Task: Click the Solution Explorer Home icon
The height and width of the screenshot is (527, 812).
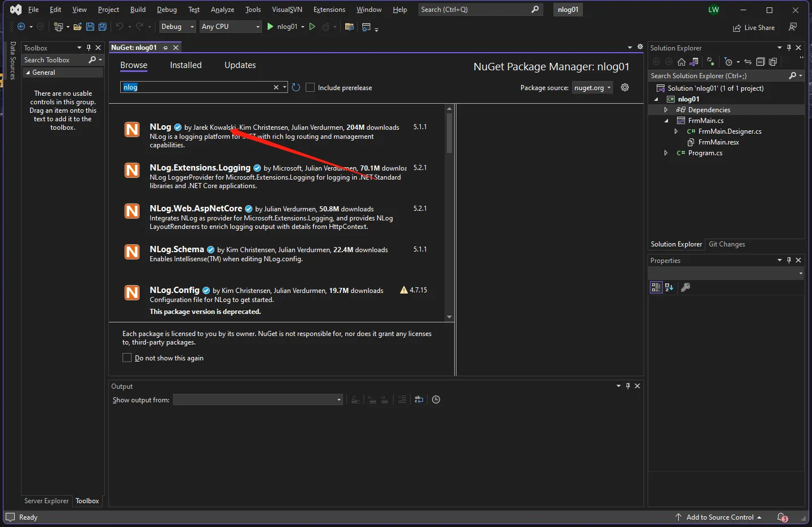Action: [682, 62]
